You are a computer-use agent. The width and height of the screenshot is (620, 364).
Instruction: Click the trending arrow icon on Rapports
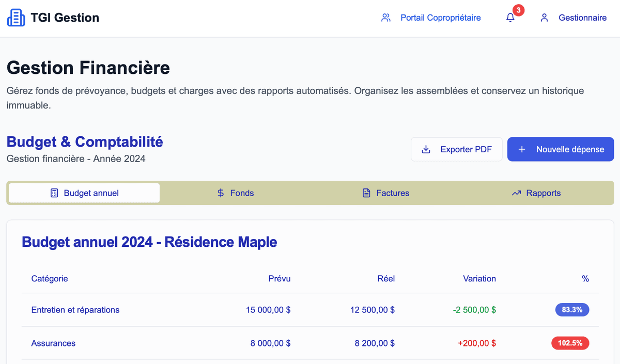[x=516, y=193]
